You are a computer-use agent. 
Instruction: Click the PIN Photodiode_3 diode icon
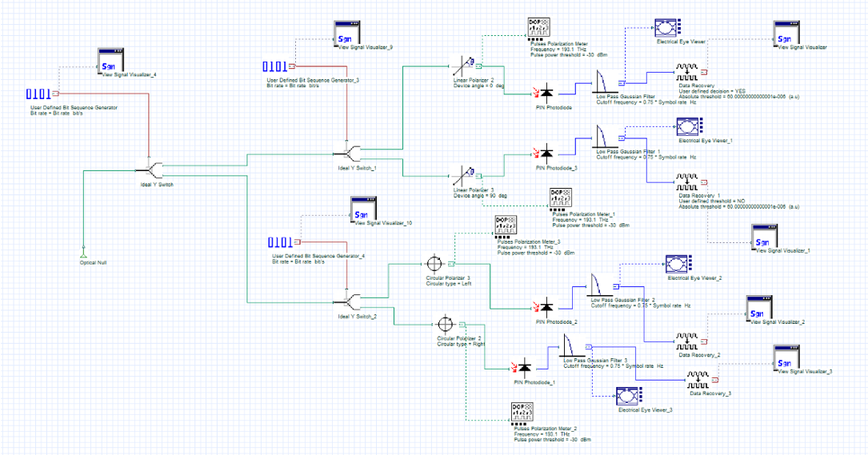pyautogui.click(x=546, y=152)
